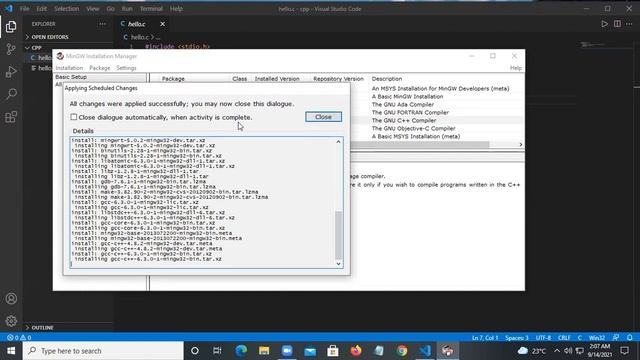This screenshot has height=360, width=640.
Task: Open Task View on the taskbar
Action: click(x=217, y=351)
